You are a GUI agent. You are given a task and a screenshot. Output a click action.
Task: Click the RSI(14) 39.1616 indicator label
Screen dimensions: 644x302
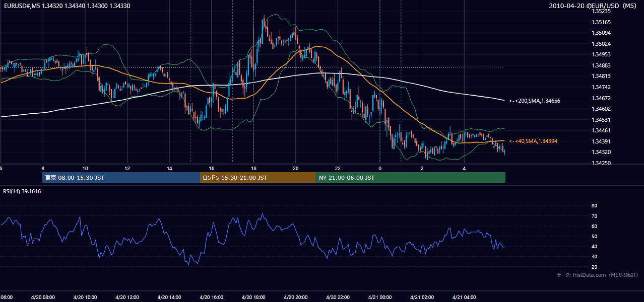[x=22, y=191]
